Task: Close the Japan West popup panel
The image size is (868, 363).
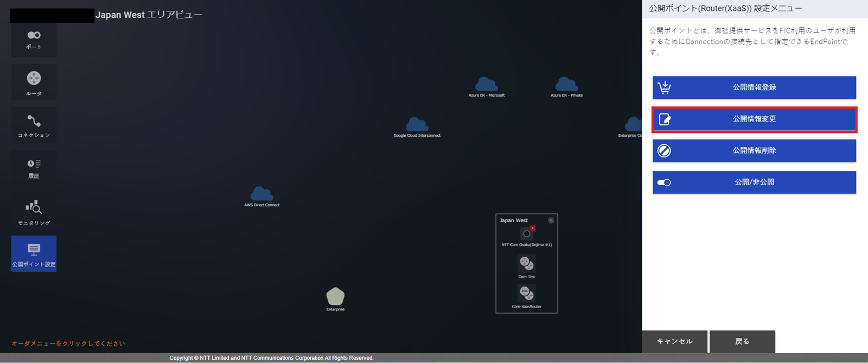Action: (x=551, y=220)
